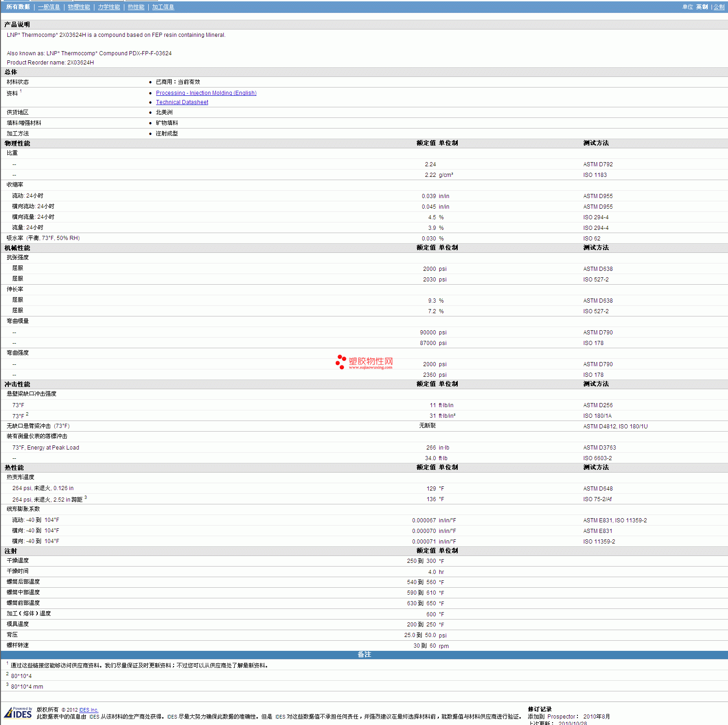Click the 'Also known as' compound line
728x725 pixels.
89,53
